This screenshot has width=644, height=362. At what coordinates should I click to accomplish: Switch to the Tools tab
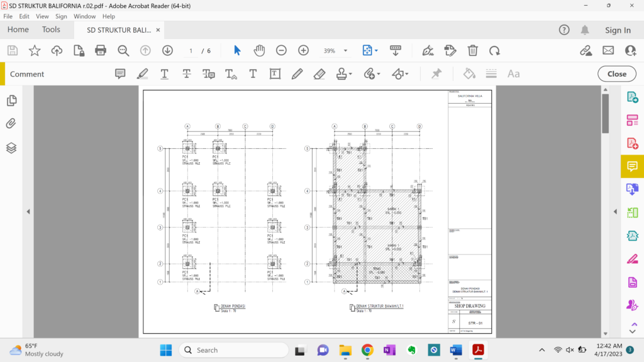[51, 30]
